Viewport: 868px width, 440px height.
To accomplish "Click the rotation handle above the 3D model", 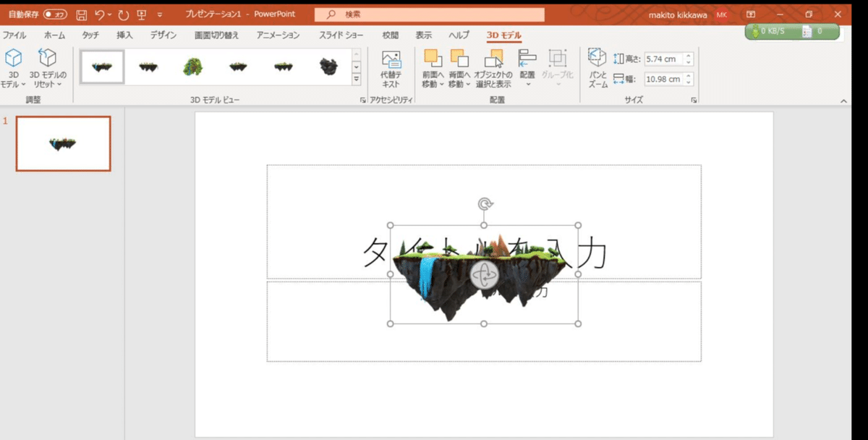I will 484,204.
